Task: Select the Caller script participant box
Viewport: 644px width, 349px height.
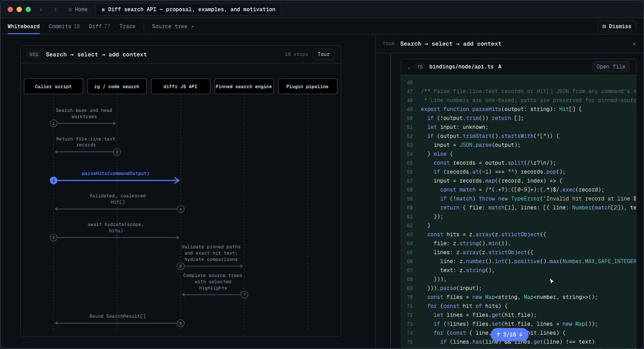Action: pyautogui.click(x=53, y=86)
